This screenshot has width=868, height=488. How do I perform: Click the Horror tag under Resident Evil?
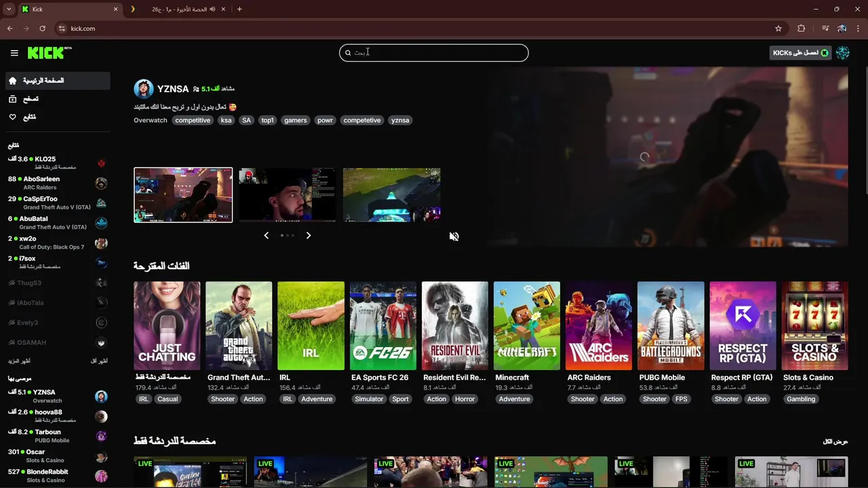[x=465, y=399]
